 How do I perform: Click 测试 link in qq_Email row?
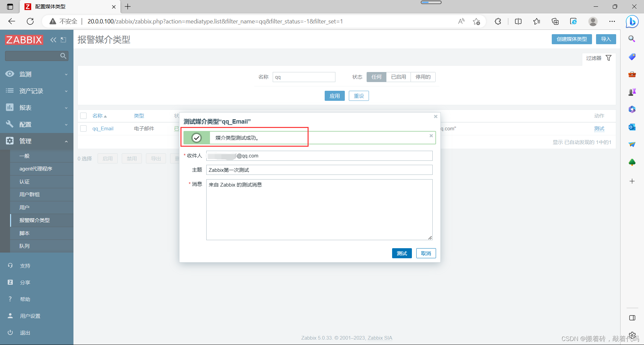599,129
